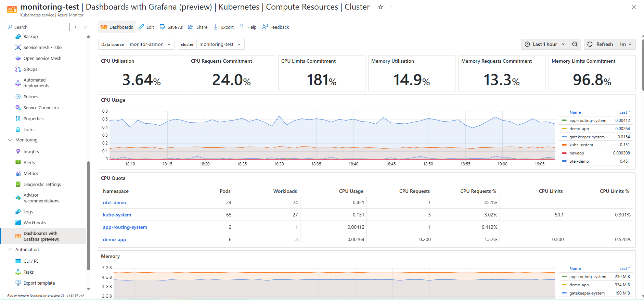This screenshot has width=644, height=300.
Task: Open the Last 1 hour time picker
Action: click(545, 45)
